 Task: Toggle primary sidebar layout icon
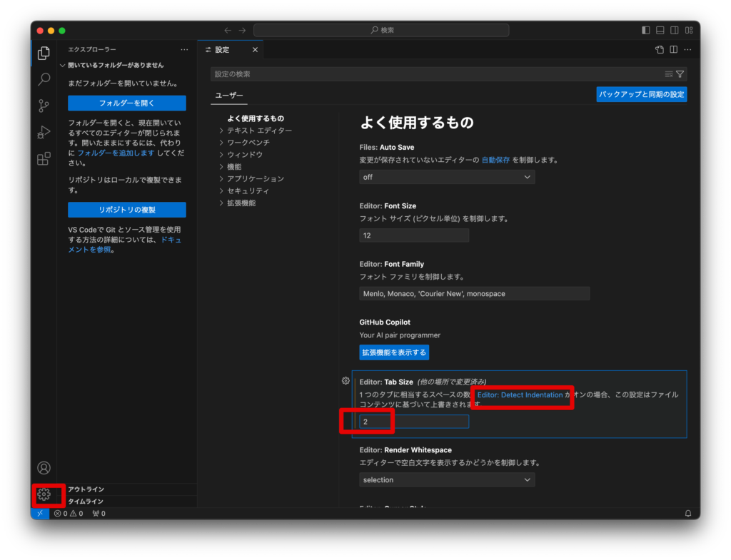[645, 30]
